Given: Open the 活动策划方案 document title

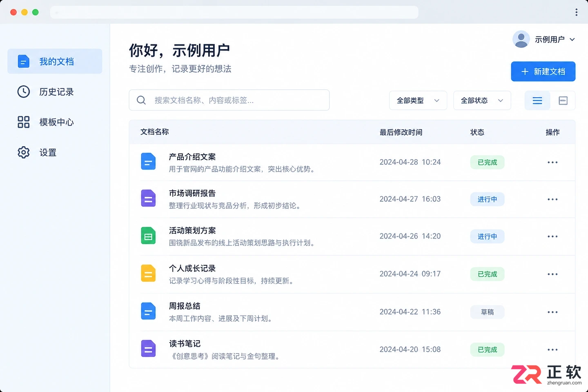Looking at the screenshot, I should coord(192,231).
